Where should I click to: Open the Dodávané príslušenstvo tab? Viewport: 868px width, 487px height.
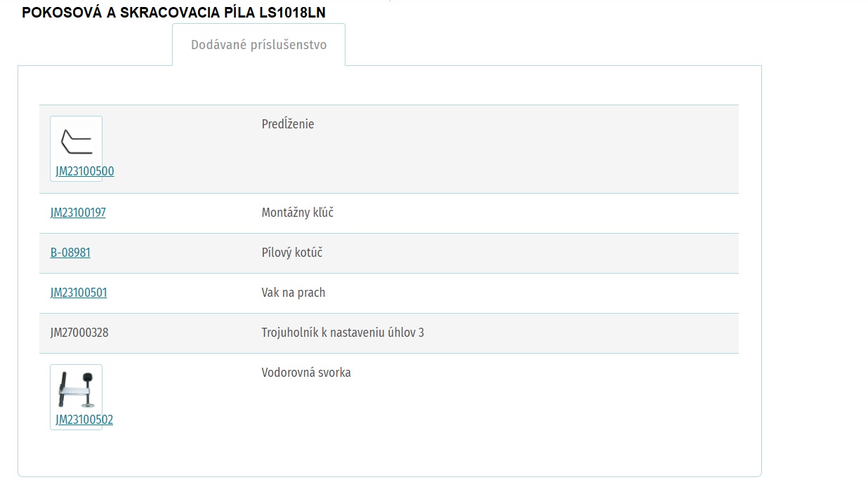coord(258,45)
